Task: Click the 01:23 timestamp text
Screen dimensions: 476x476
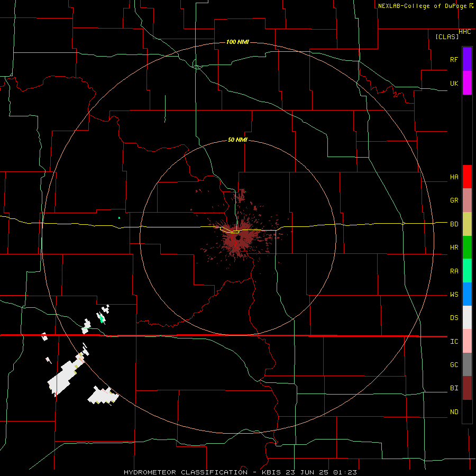Action: click(x=344, y=472)
